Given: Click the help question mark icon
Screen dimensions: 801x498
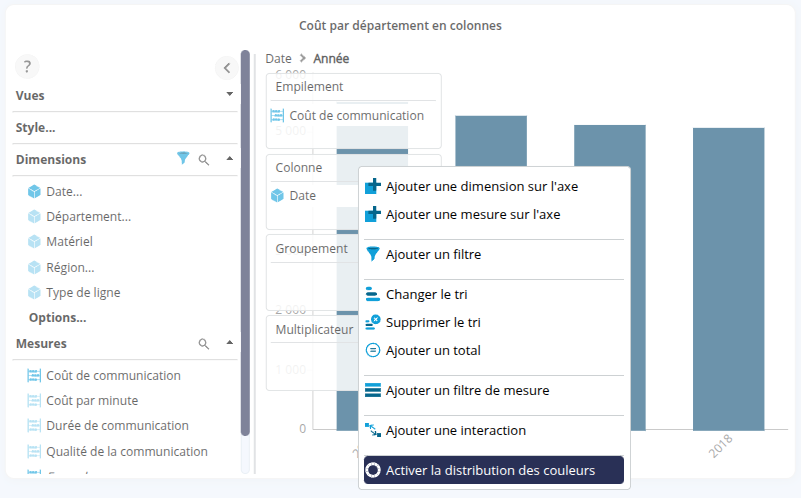Looking at the screenshot, I should coord(27,67).
